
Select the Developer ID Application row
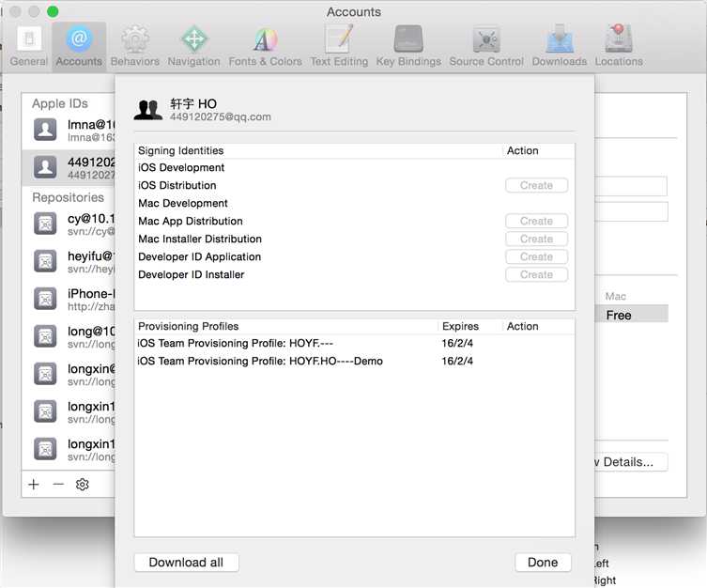pyautogui.click(x=354, y=256)
